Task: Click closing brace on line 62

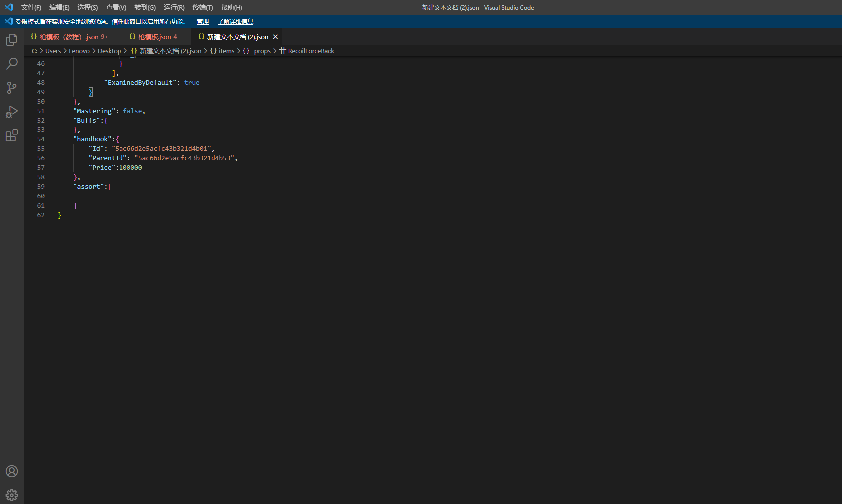Action: pyautogui.click(x=60, y=215)
